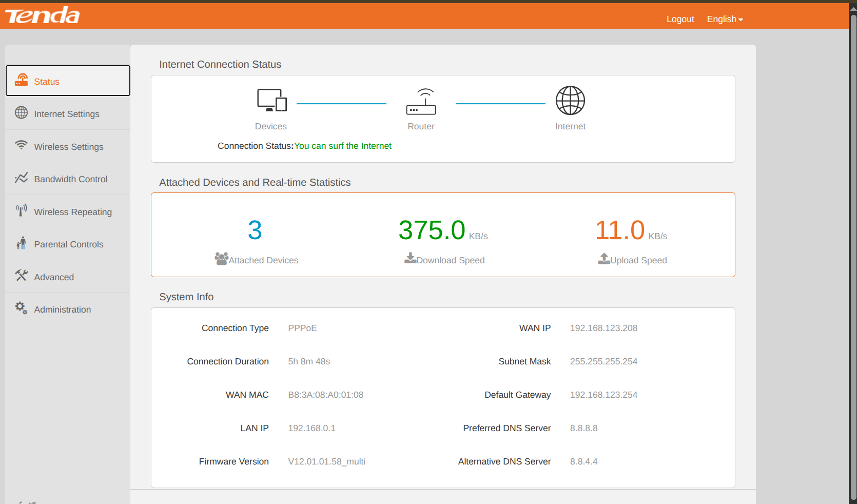
Task: Click the Parental Controls family icon
Action: (x=22, y=243)
